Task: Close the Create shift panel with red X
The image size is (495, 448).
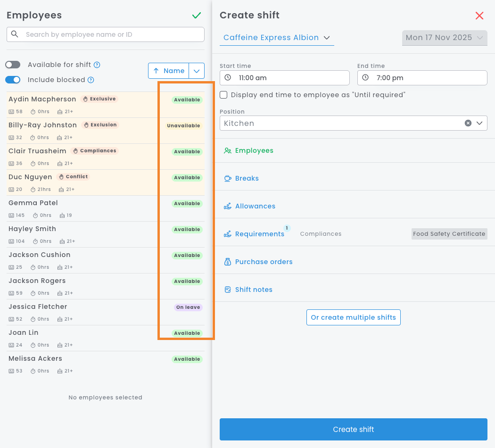Action: coord(479,16)
